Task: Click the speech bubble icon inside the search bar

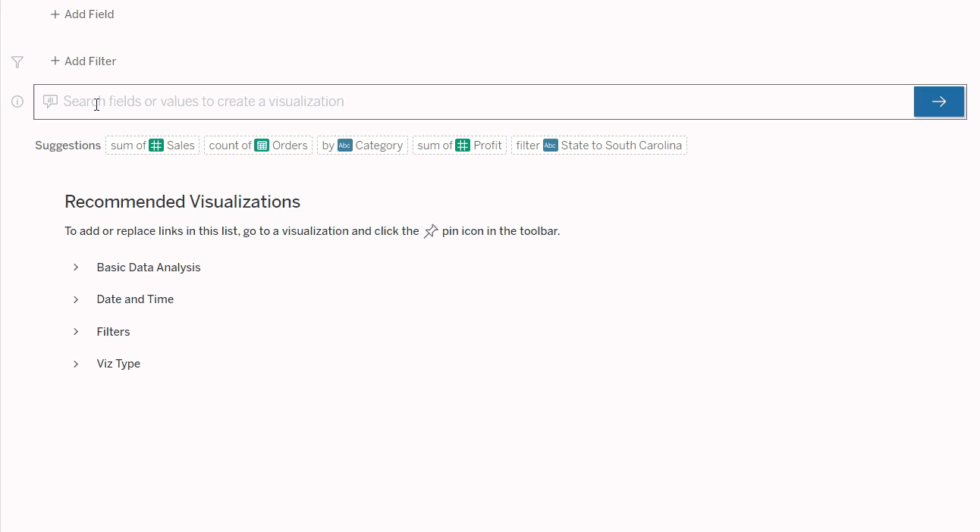Action: (x=49, y=101)
